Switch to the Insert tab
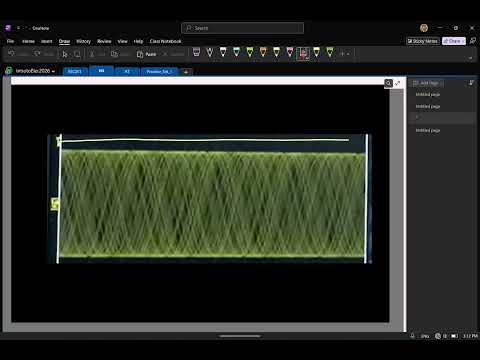This screenshot has width=480, height=360. pos(47,41)
